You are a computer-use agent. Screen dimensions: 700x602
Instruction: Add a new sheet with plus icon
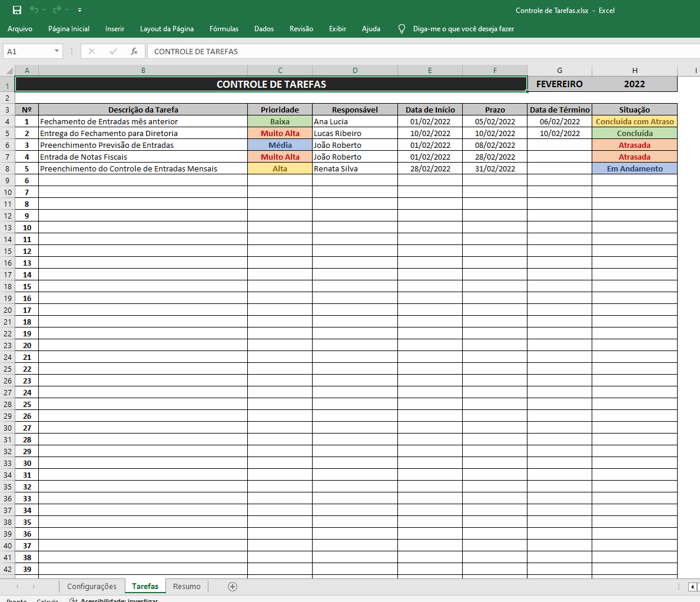click(232, 586)
